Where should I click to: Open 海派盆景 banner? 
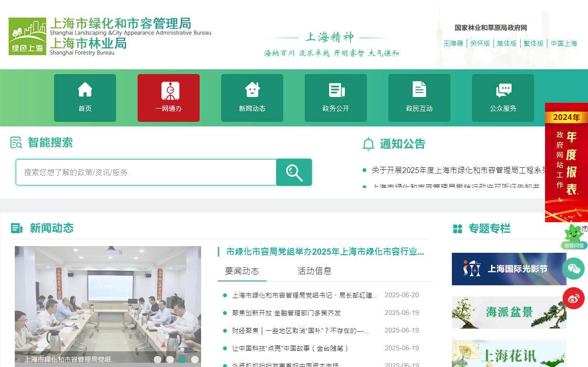coord(509,313)
